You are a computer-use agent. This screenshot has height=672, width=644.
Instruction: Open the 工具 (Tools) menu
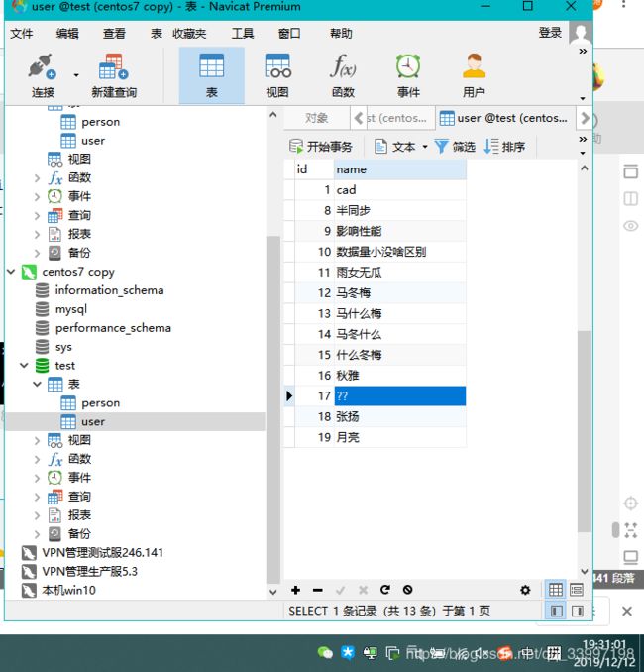click(243, 33)
